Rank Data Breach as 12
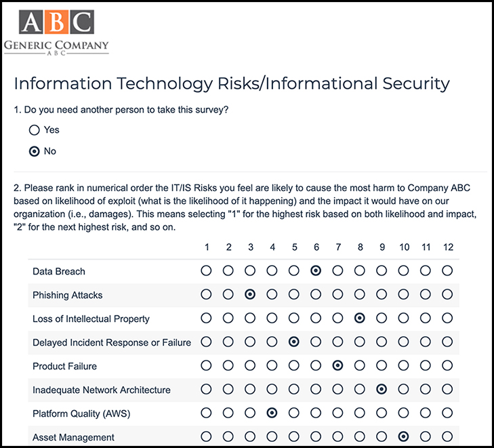The image size is (494, 448). coord(447,271)
